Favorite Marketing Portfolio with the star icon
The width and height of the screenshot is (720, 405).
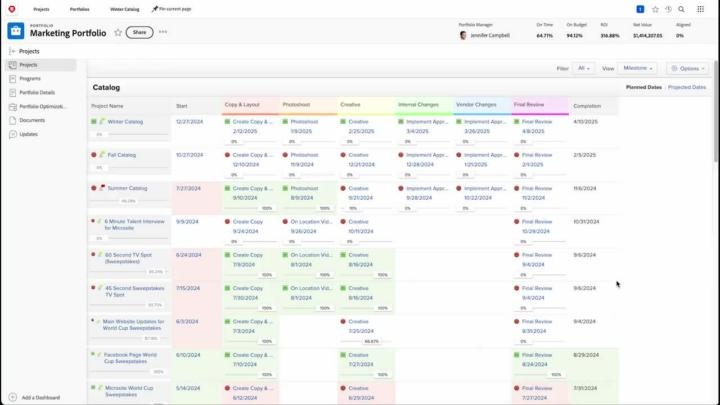118,33
